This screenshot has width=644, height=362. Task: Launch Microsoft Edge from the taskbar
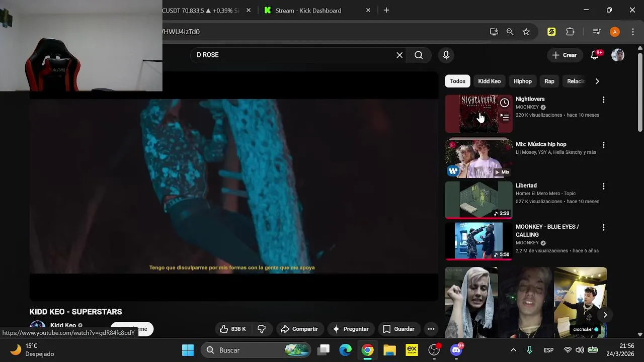[346, 350]
